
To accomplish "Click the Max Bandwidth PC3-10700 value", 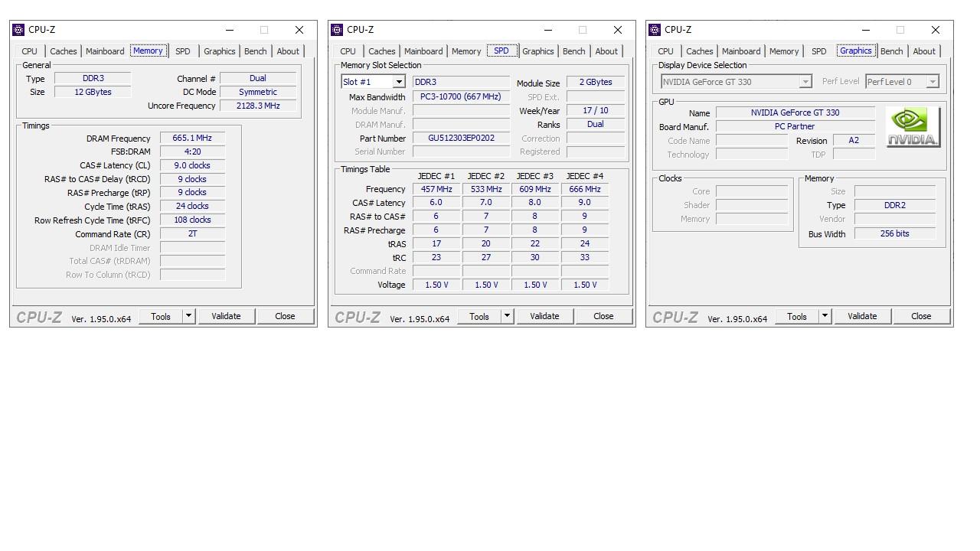I will point(461,97).
